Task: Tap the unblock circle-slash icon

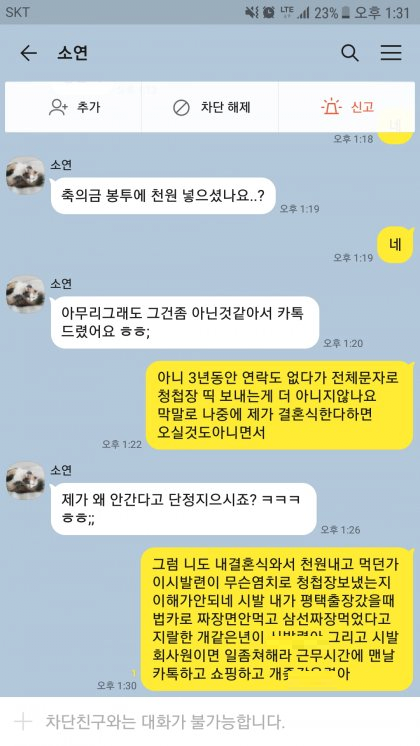Action: pos(181,108)
